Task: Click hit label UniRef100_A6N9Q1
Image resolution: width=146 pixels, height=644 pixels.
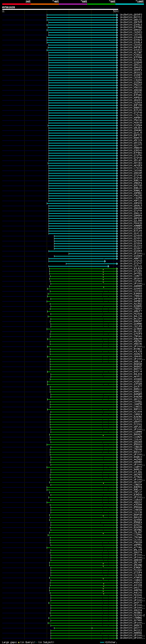Action: pos(131,633)
